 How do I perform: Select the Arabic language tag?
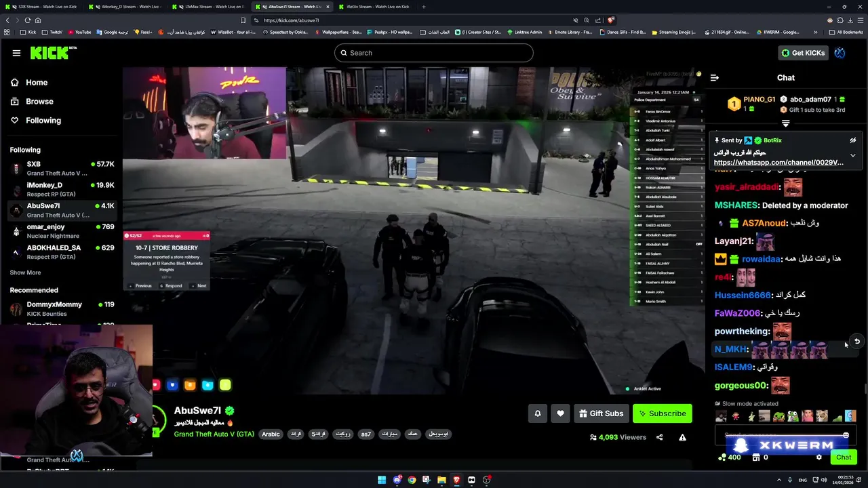[x=271, y=434]
